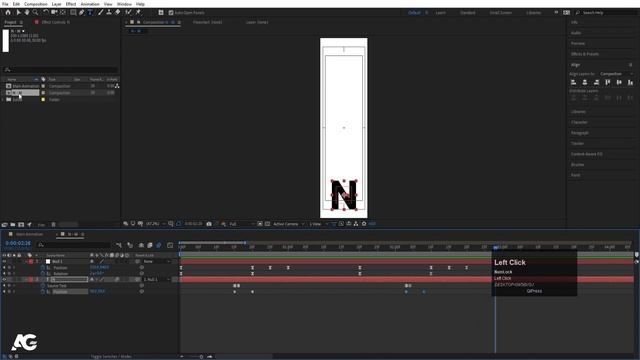Select the Brush tool

100,13
